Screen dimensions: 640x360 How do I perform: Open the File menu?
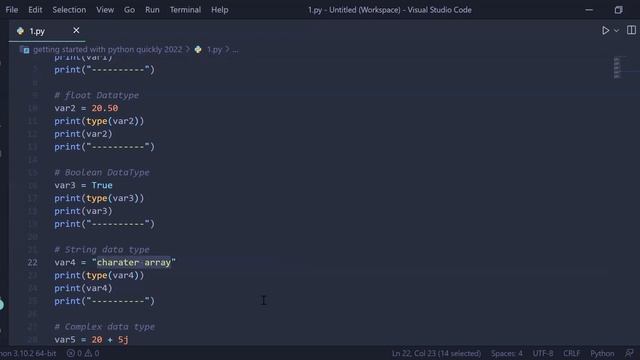[x=12, y=10]
